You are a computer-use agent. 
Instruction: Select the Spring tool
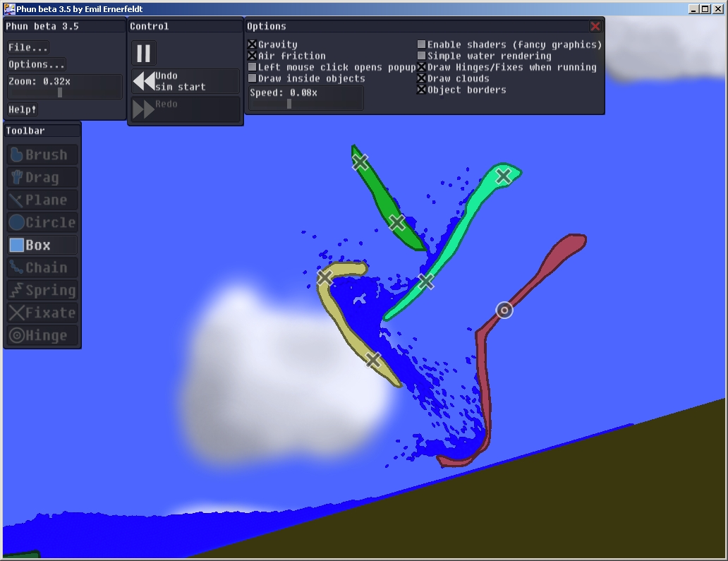tap(42, 291)
